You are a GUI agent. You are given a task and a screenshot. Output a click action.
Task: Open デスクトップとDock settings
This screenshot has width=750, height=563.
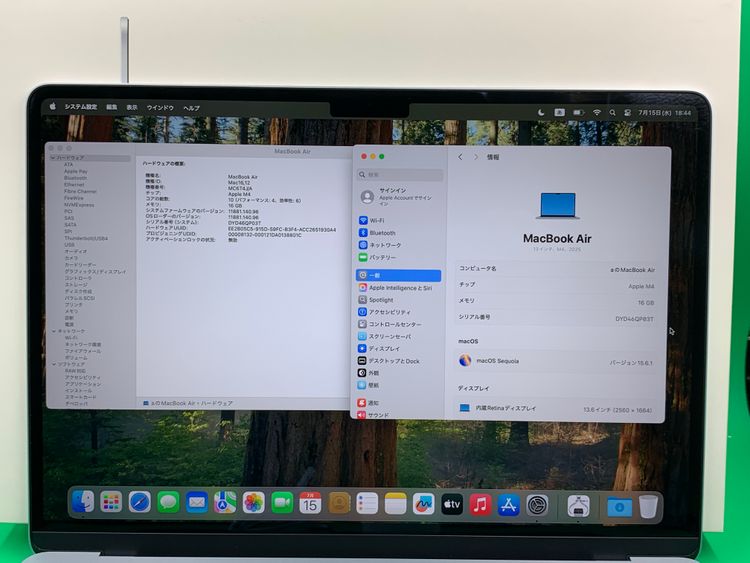coord(389,361)
